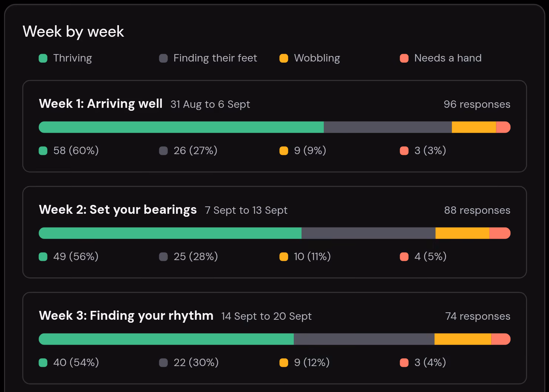Click green Thriving segment in Week 1 bar
The height and width of the screenshot is (392, 549).
coord(181,127)
